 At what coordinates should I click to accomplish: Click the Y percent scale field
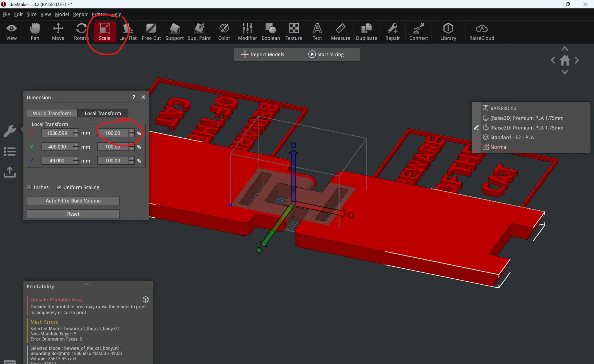[113, 147]
